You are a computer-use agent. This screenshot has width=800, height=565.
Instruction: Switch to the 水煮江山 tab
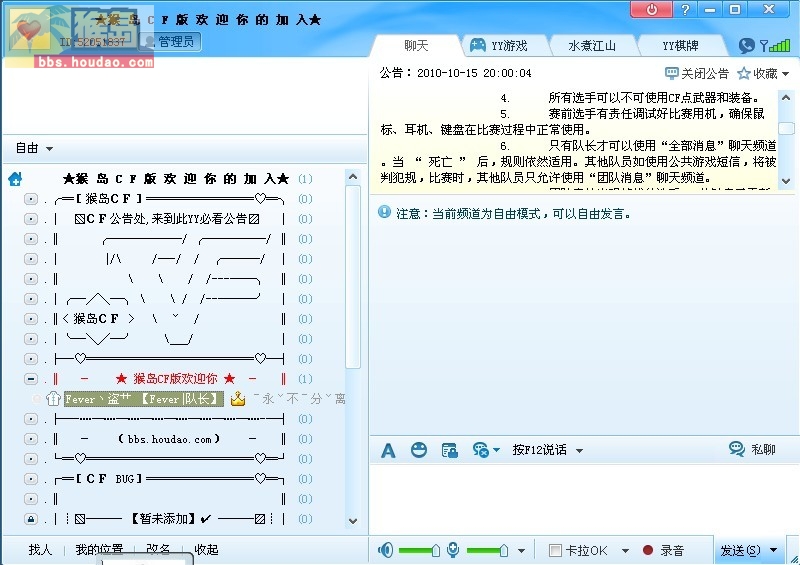592,46
